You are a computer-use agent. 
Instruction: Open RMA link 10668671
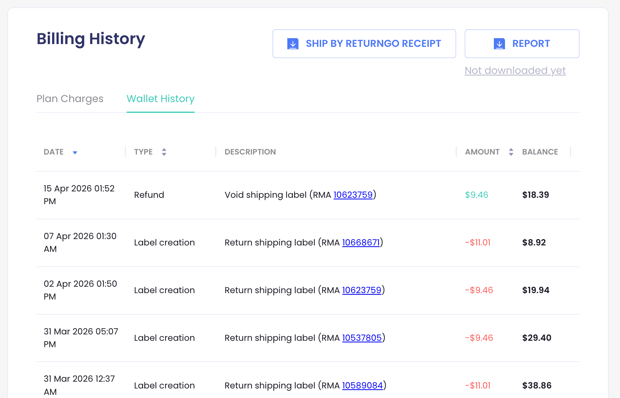pyautogui.click(x=361, y=242)
